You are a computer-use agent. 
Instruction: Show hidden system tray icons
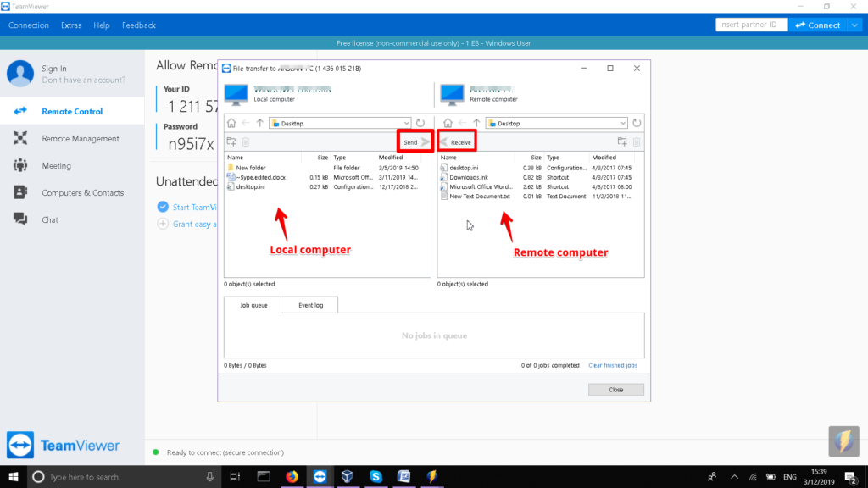pos(735,476)
